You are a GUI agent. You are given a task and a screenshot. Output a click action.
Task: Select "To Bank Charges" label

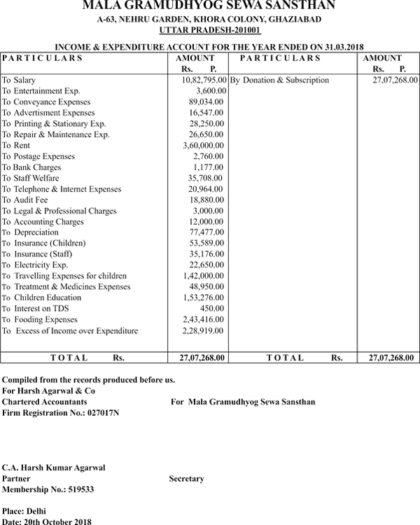(x=31, y=167)
